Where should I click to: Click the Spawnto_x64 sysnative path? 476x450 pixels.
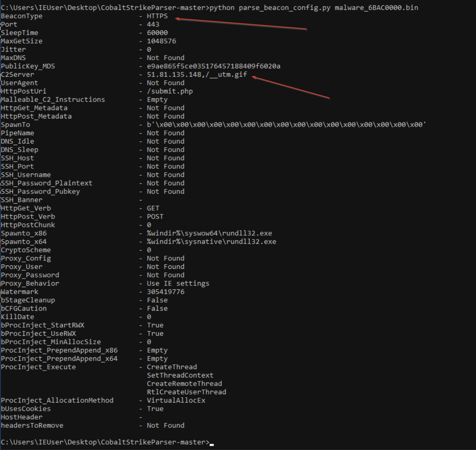click(211, 242)
